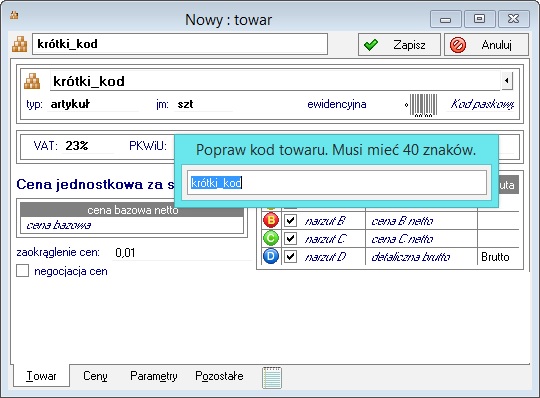Click the product name field krótki_kod
This screenshot has height=398, width=540.
pos(275,81)
